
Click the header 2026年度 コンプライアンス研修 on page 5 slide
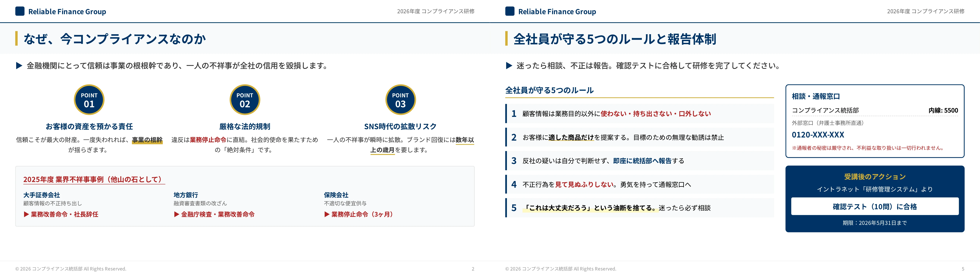(926, 11)
